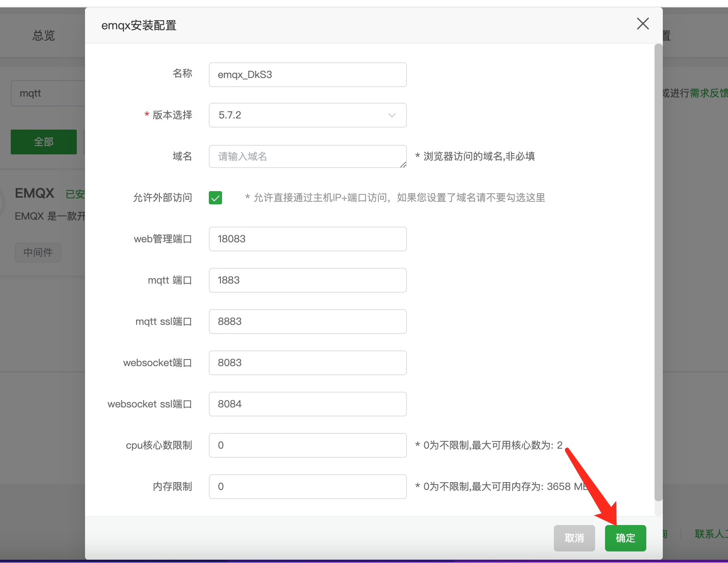Click the dialog's vertical scrollbar

pos(658,272)
